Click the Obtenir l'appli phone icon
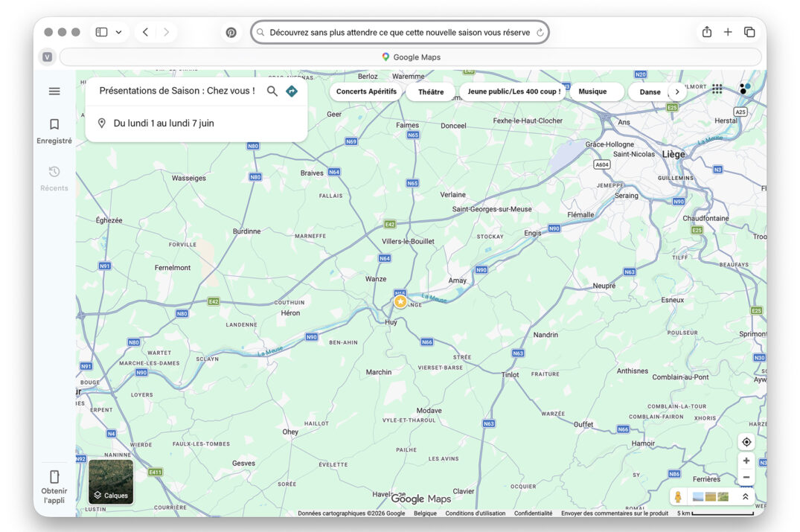 54,477
